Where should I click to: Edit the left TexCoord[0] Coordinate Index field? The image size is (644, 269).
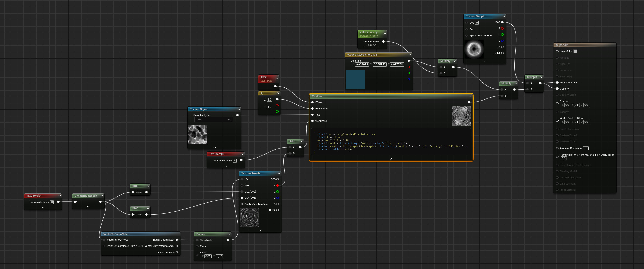(x=52, y=202)
